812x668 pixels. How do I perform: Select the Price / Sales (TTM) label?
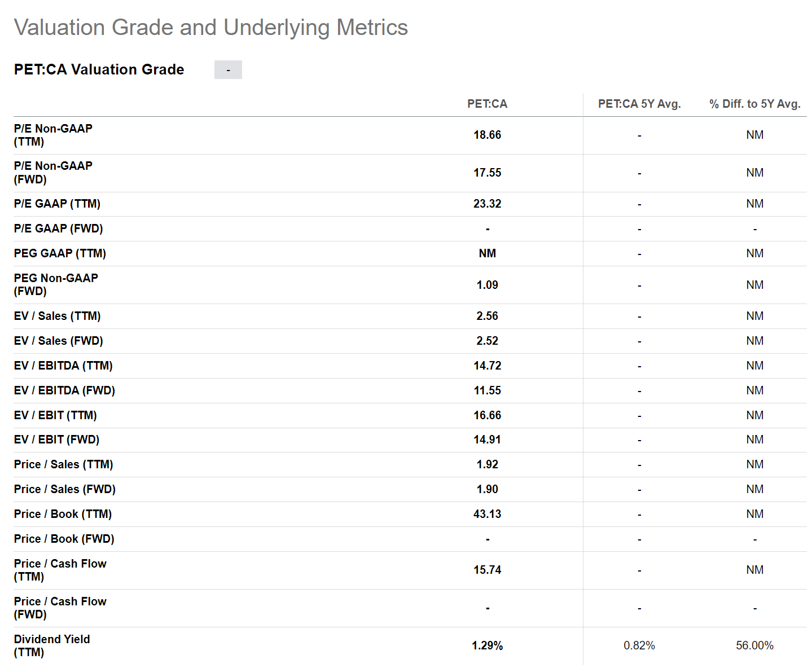pos(63,464)
